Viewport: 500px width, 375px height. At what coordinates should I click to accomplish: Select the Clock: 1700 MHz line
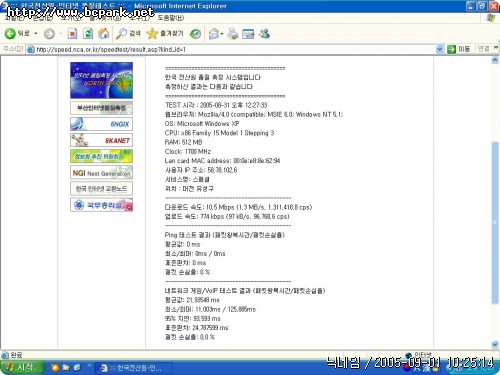tap(188, 152)
